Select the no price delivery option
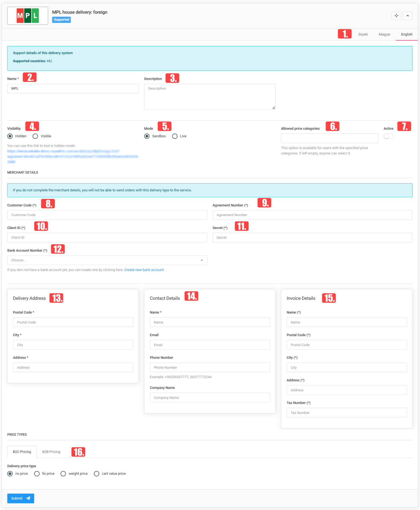Screen dimensions: 420x510 tap(10, 474)
